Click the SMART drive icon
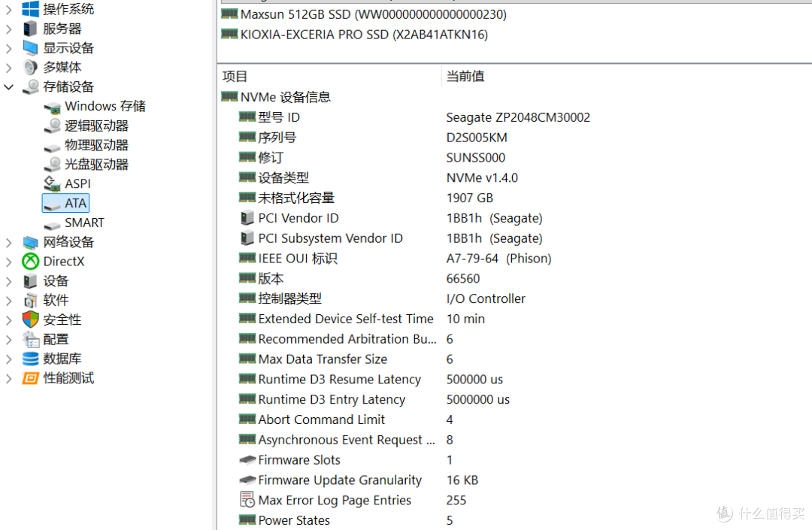The width and height of the screenshot is (812, 530). (x=53, y=225)
